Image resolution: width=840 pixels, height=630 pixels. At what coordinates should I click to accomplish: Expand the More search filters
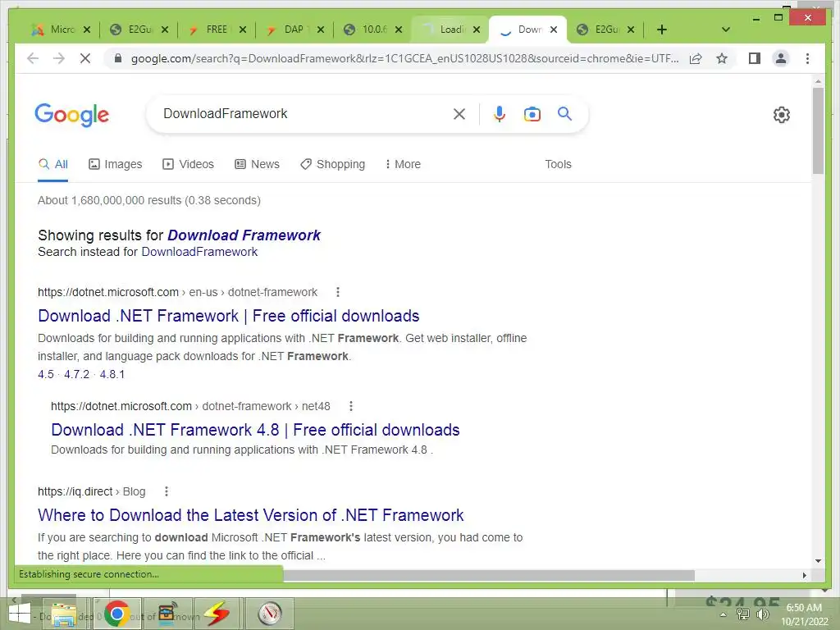click(403, 164)
